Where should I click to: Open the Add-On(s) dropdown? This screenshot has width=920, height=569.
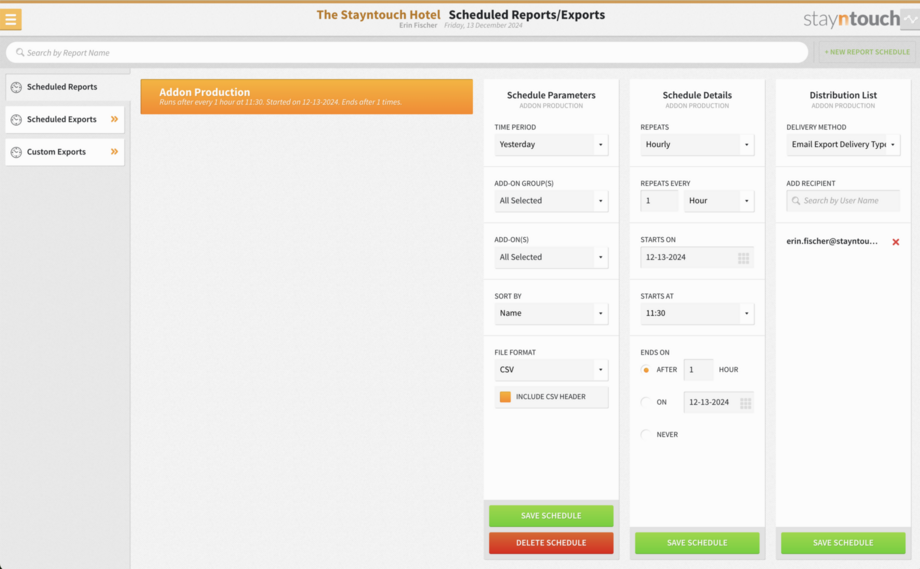(551, 257)
